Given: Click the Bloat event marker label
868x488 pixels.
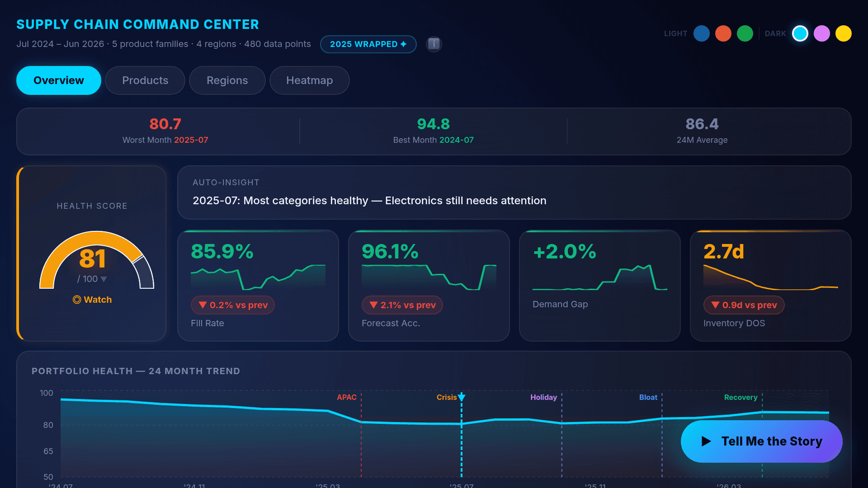Looking at the screenshot, I should 648,397.
